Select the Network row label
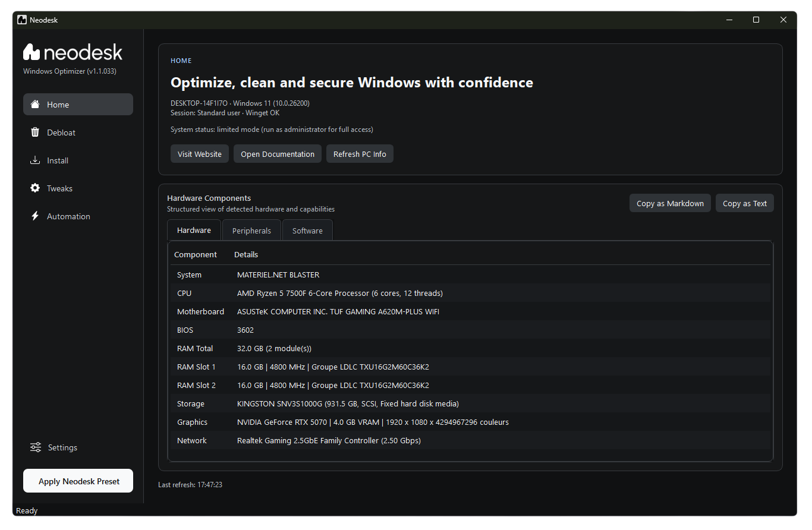812x530 pixels. (x=192, y=441)
